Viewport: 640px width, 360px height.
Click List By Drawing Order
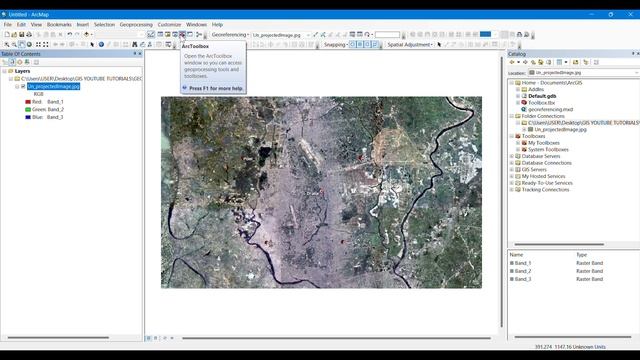pos(4,62)
